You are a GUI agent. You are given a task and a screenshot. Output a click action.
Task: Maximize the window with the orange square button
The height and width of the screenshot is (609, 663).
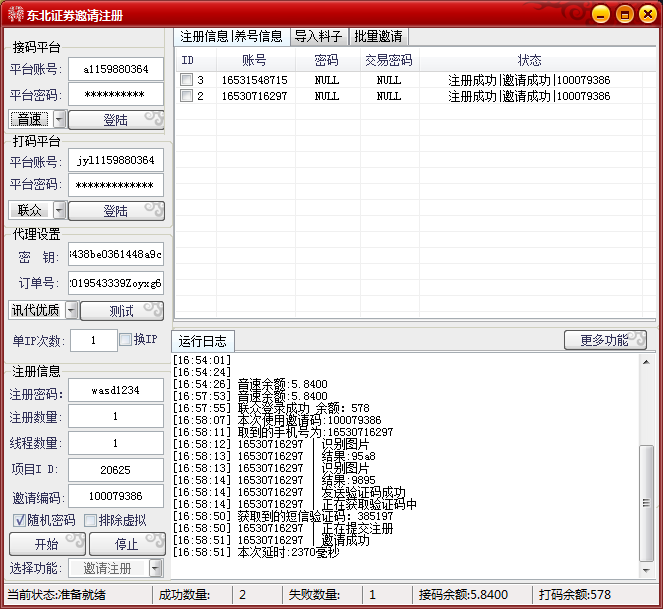[625, 15]
